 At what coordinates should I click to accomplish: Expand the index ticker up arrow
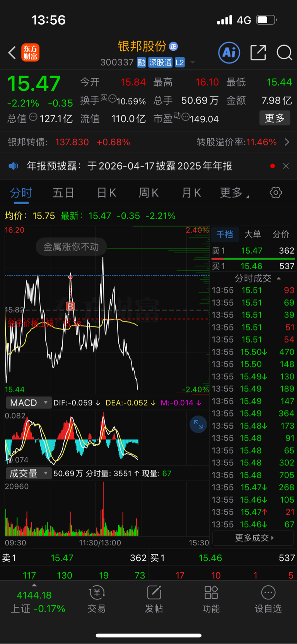coord(34,585)
